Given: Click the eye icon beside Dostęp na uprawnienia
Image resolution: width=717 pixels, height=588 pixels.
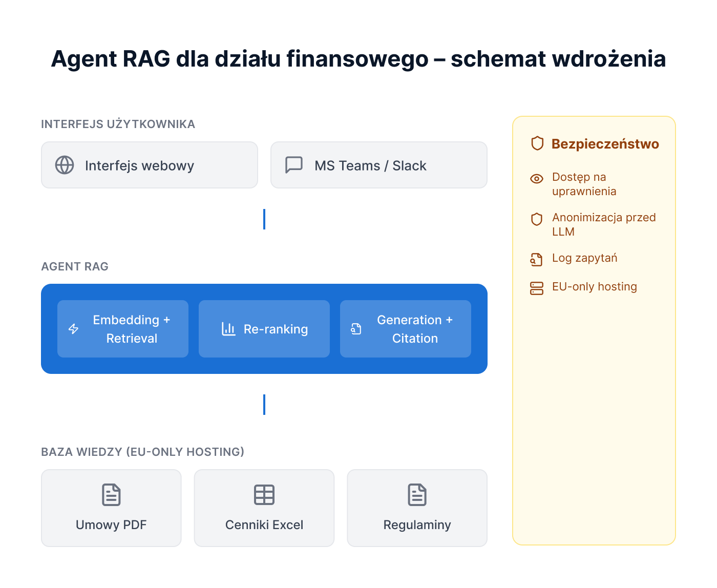Looking at the screenshot, I should [537, 179].
